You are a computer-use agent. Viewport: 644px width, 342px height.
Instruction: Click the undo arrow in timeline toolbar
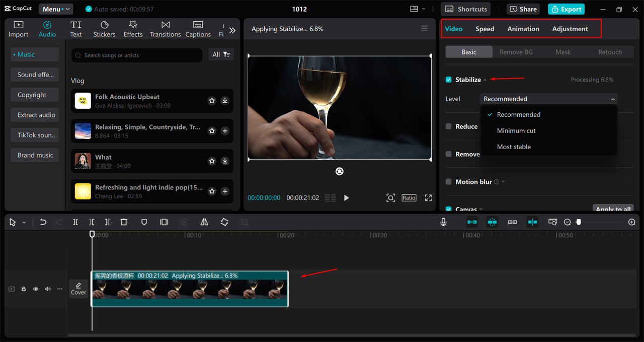coord(43,222)
